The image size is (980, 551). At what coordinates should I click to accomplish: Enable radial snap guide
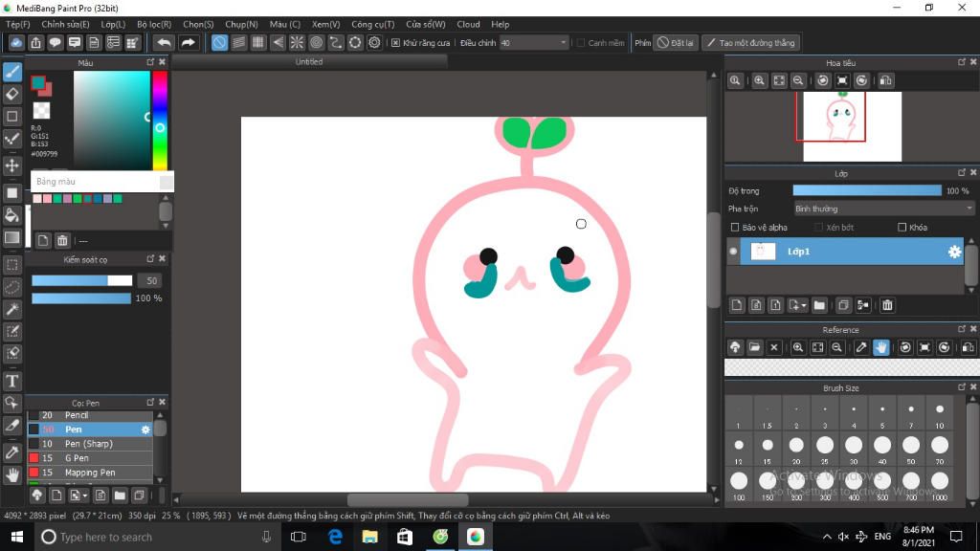(x=297, y=42)
